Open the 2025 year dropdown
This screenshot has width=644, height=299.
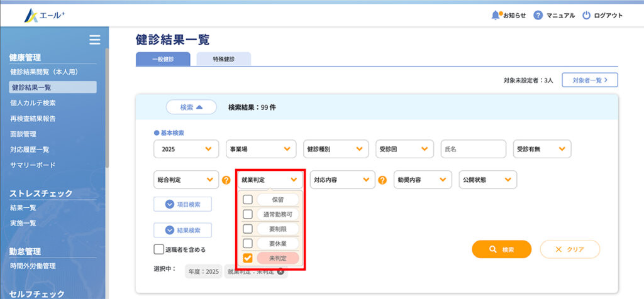click(186, 149)
